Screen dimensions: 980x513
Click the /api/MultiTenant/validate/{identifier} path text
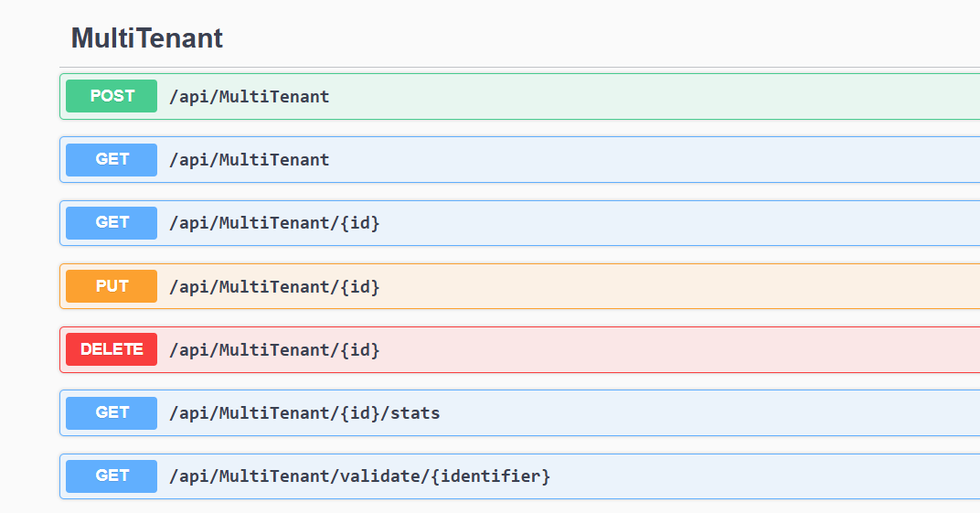[359, 476]
